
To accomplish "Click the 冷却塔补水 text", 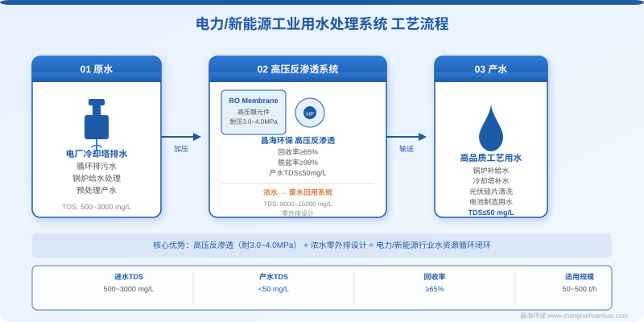I will (491, 180).
